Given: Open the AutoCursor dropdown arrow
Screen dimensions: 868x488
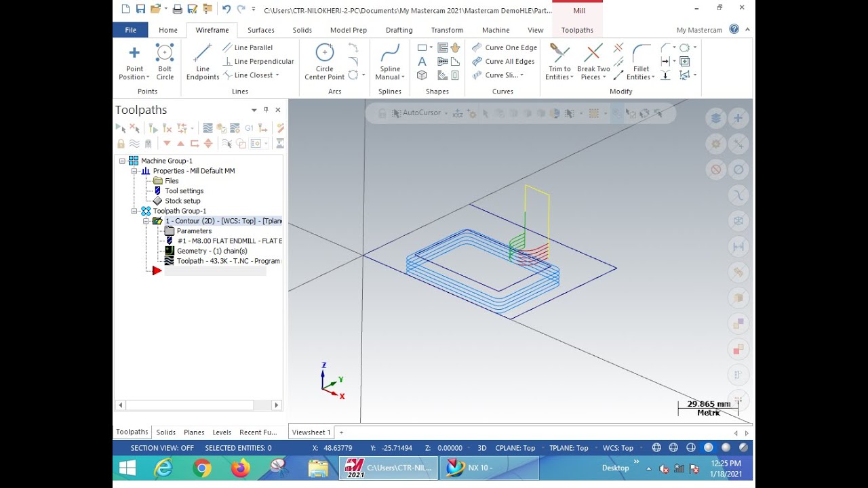Looking at the screenshot, I should pyautogui.click(x=446, y=113).
